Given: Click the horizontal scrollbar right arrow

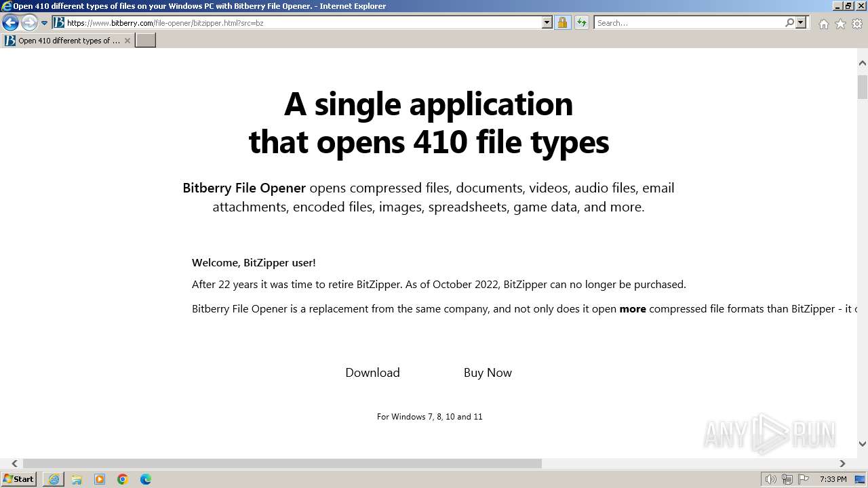Looking at the screenshot, I should [x=842, y=464].
